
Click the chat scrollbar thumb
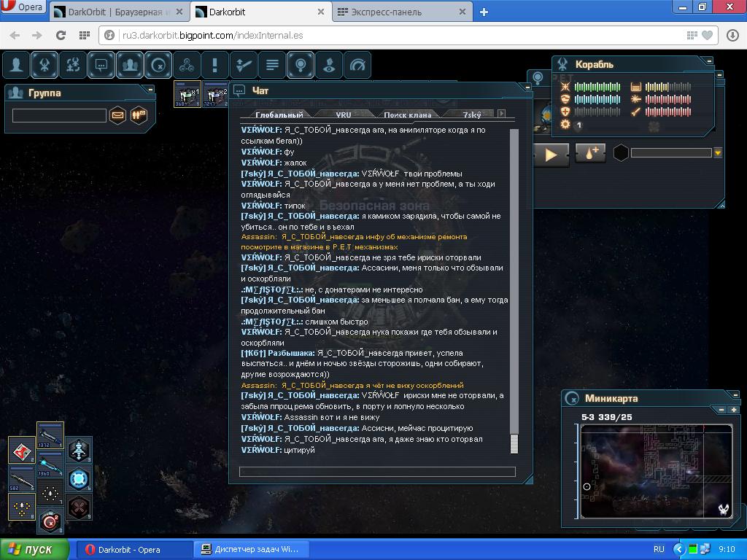[514, 443]
